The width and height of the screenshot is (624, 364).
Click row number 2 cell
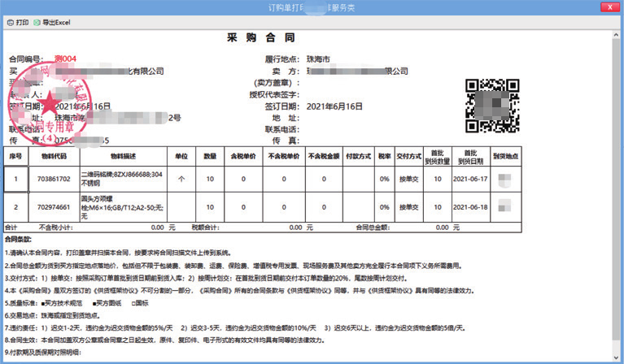point(16,207)
